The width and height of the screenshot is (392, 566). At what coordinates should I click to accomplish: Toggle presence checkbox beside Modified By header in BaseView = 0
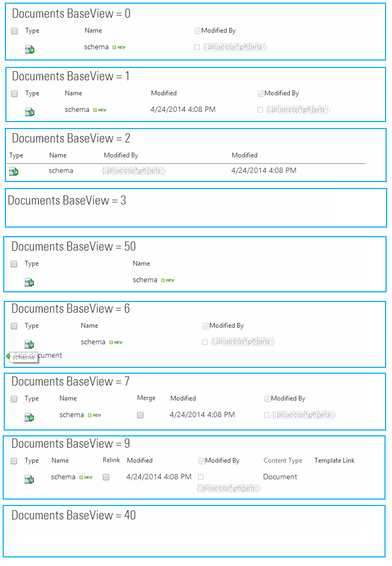(198, 31)
